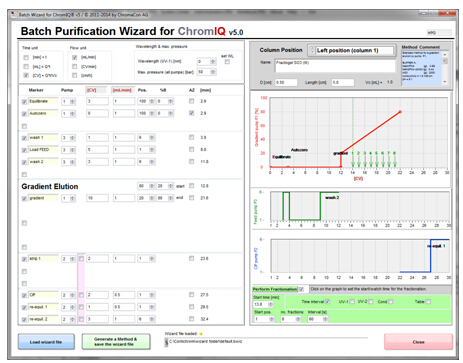463x363 pixels.
Task: Click the Load wizard file button
Action: [46, 342]
